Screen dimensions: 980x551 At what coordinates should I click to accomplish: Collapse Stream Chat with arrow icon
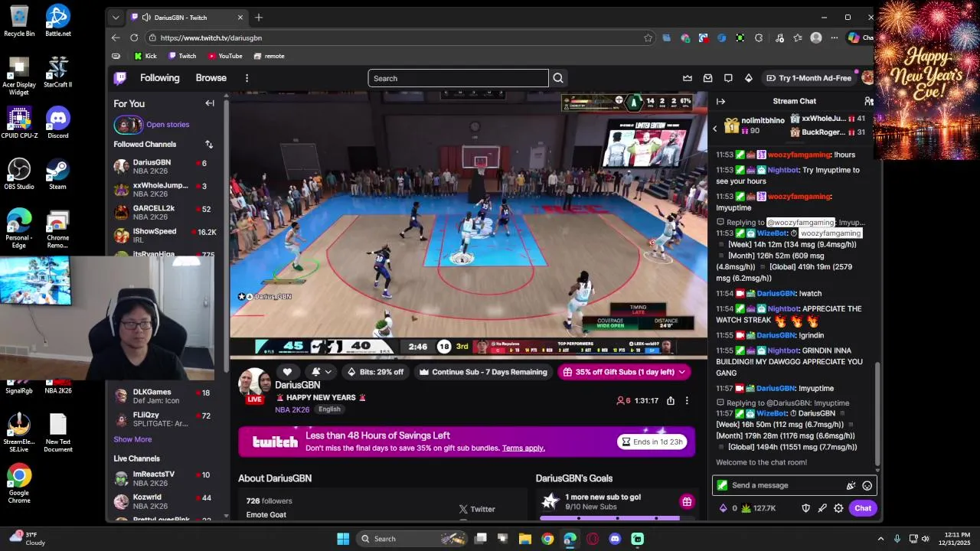[720, 101]
